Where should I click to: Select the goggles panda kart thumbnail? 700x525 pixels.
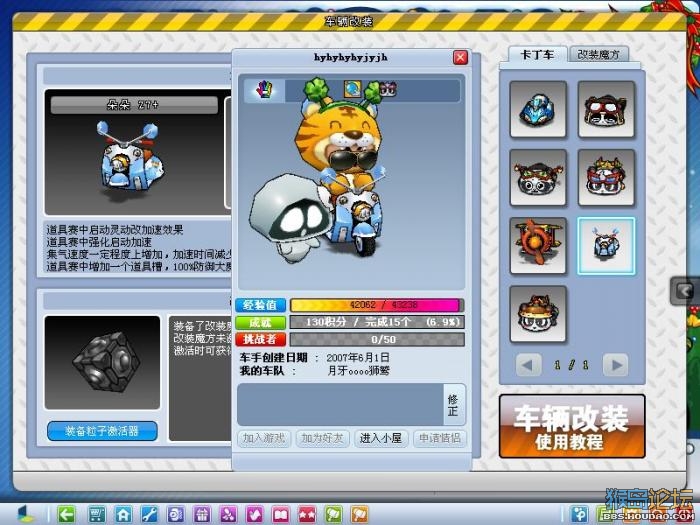[606, 109]
